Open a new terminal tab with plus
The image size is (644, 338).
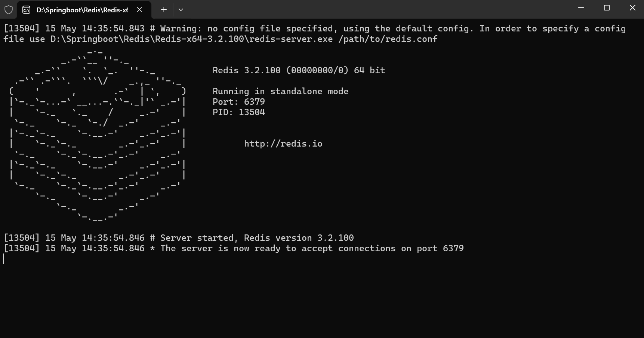click(164, 10)
